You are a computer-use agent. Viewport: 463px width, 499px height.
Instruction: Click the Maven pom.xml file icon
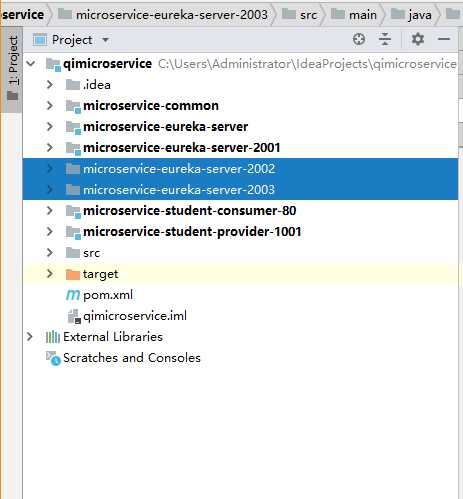click(x=73, y=295)
